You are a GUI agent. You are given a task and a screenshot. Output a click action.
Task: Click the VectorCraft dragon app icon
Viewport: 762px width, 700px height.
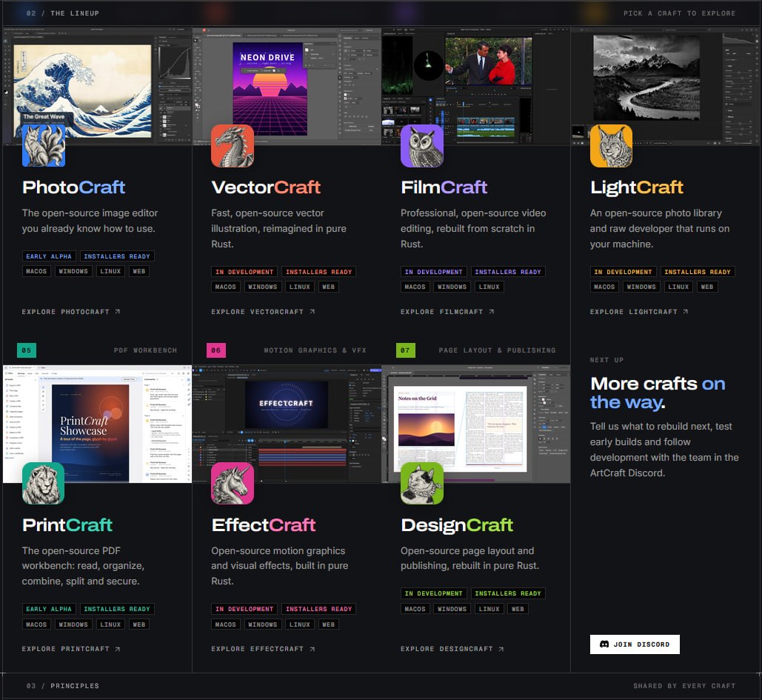click(233, 146)
